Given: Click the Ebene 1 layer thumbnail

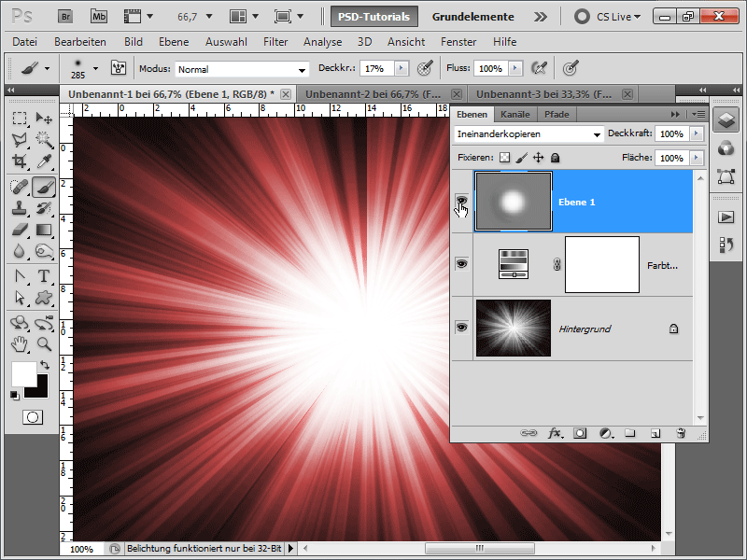Looking at the screenshot, I should tap(514, 201).
